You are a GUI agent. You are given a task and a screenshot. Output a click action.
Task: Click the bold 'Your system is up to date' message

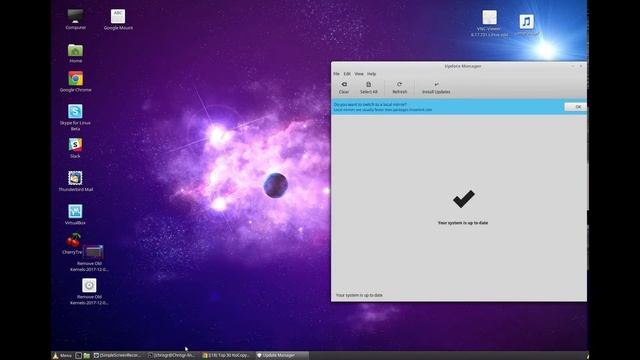(x=463, y=223)
